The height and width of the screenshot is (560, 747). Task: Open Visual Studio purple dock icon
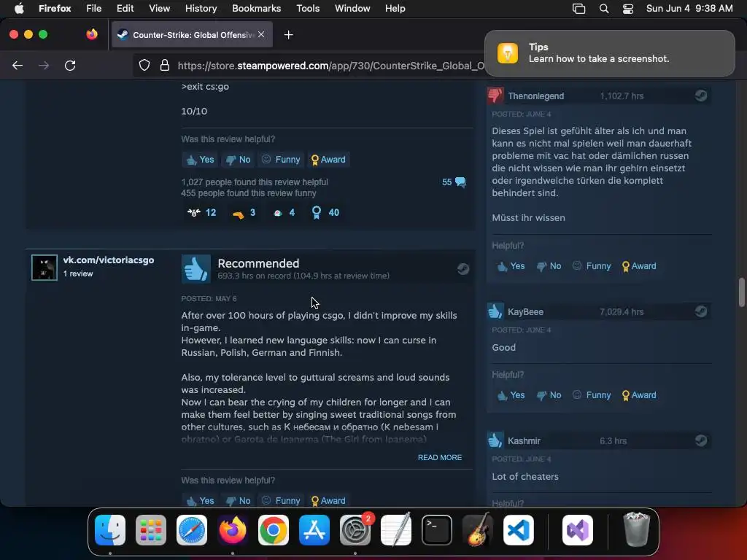point(578,530)
